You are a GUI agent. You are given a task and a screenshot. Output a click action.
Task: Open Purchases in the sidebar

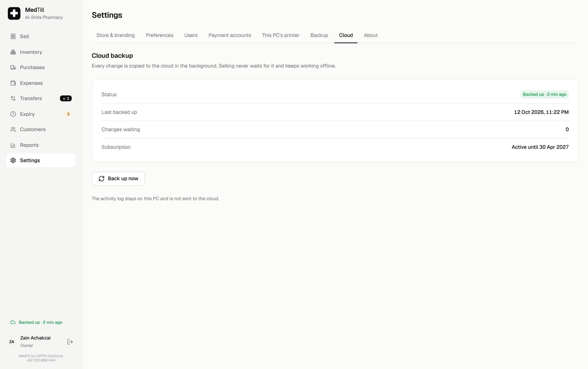(x=41, y=67)
